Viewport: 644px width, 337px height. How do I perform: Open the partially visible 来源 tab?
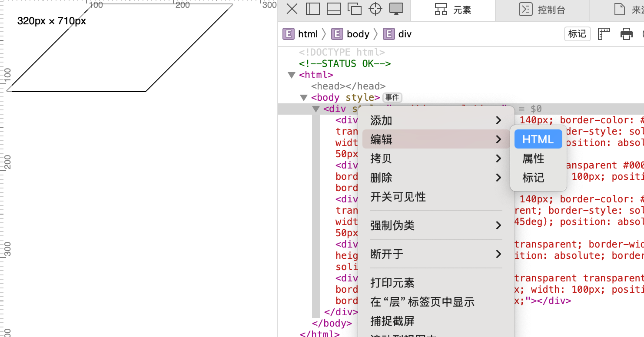pos(629,10)
